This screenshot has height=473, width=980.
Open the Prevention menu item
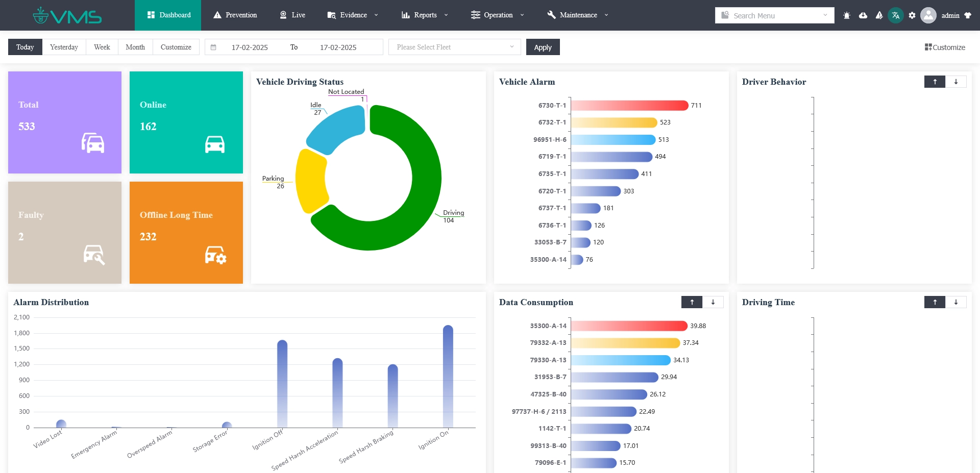(235, 15)
